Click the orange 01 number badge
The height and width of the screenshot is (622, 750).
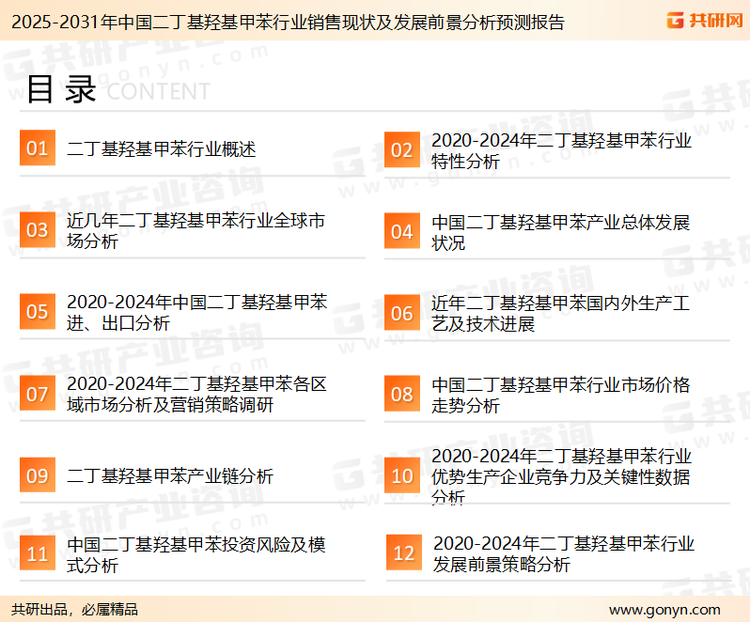tap(37, 148)
